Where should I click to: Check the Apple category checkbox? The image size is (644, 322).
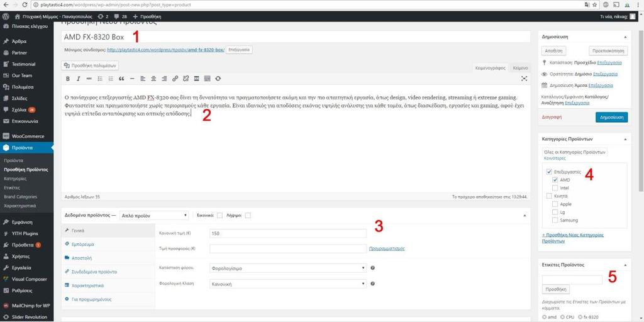(555, 204)
